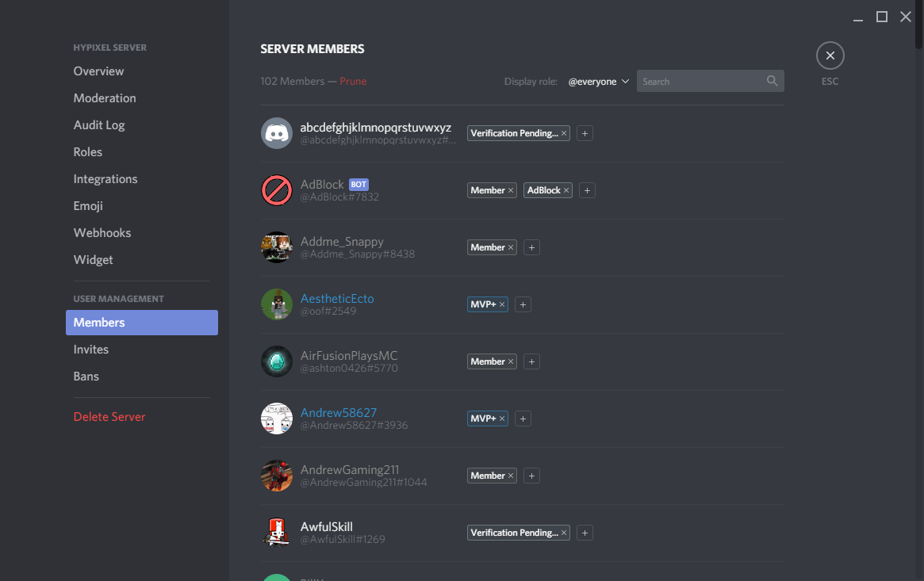
Task: Remove Member role from Addme_Snappy
Action: coord(510,247)
